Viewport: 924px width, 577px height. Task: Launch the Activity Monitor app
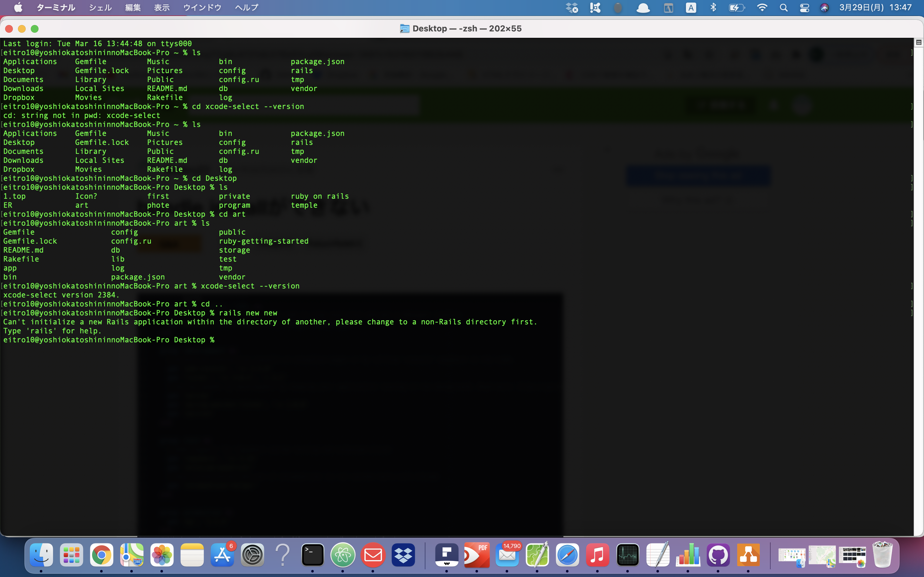tap(627, 554)
